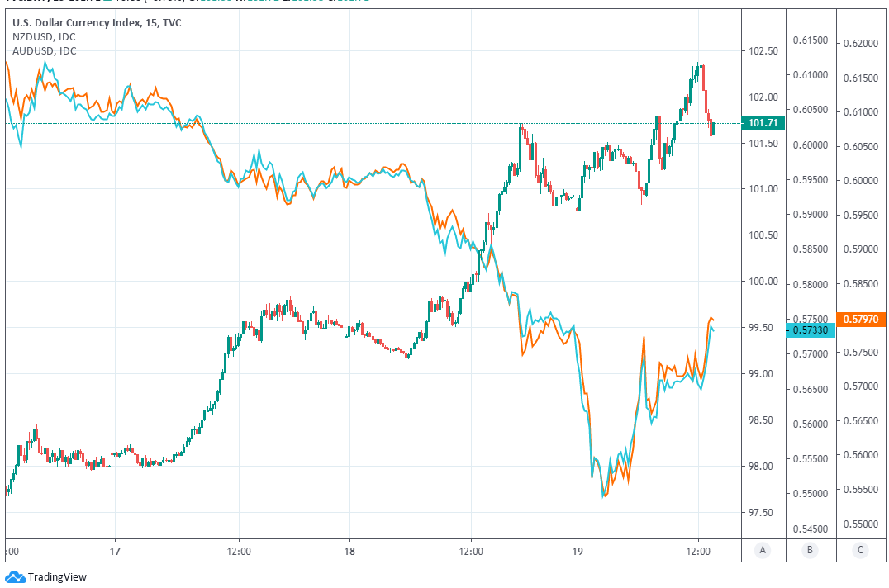Click the C price scale button
The height and width of the screenshot is (588, 889).
click(x=862, y=550)
